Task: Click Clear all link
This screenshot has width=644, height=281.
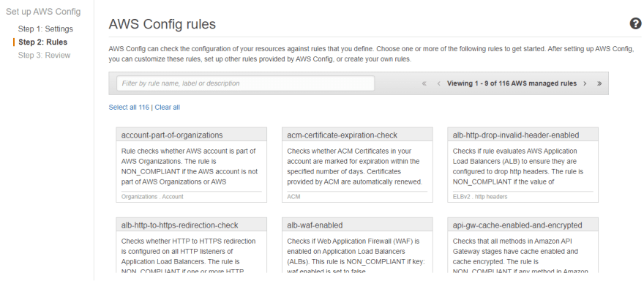Action: point(167,108)
